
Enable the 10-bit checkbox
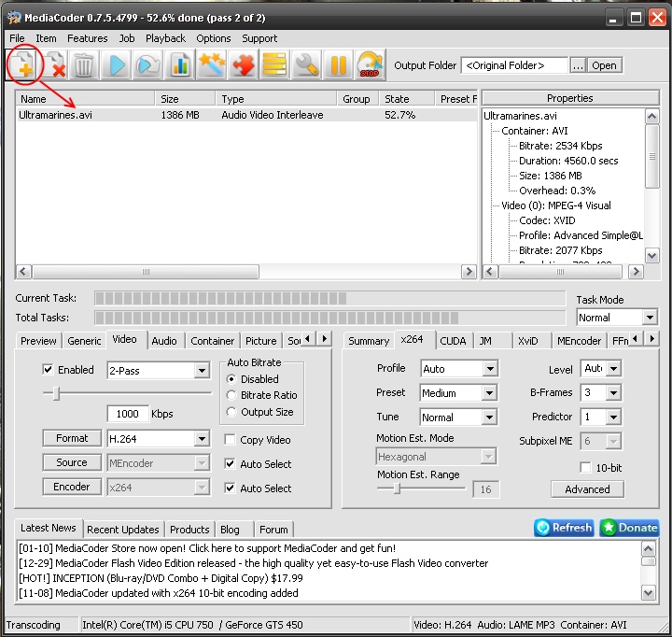point(585,468)
